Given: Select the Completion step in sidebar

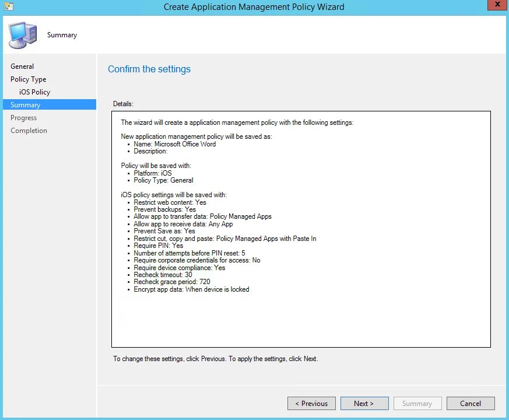Looking at the screenshot, I should click(x=29, y=131).
